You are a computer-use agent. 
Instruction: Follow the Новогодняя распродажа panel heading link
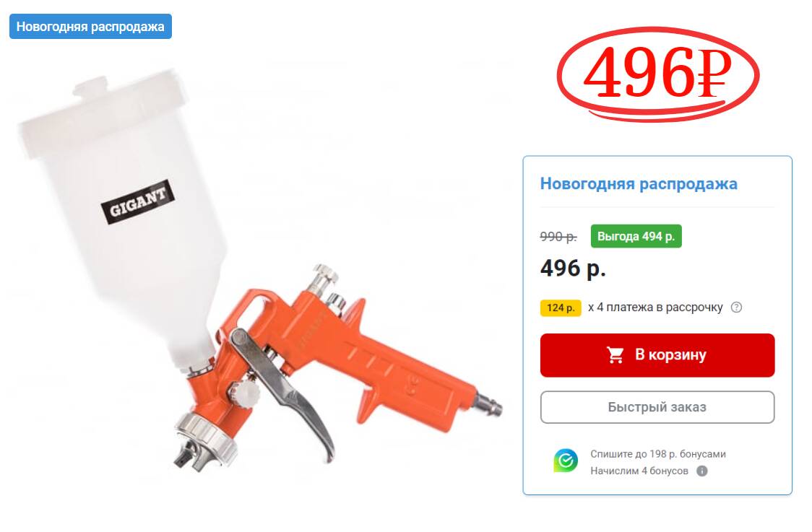point(639,184)
